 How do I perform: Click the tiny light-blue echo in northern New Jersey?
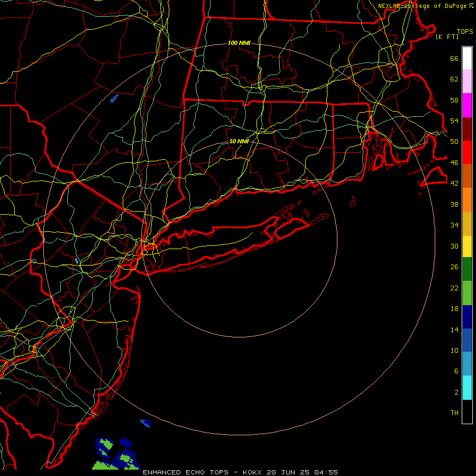coord(77,260)
